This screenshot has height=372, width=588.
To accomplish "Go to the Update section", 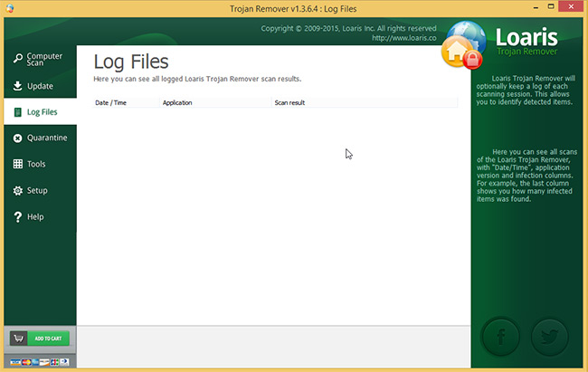I will tap(40, 86).
